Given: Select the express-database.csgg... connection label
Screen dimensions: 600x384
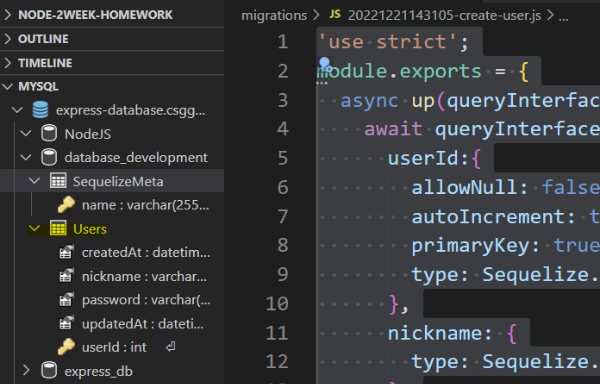Looking at the screenshot, I should [130, 111].
